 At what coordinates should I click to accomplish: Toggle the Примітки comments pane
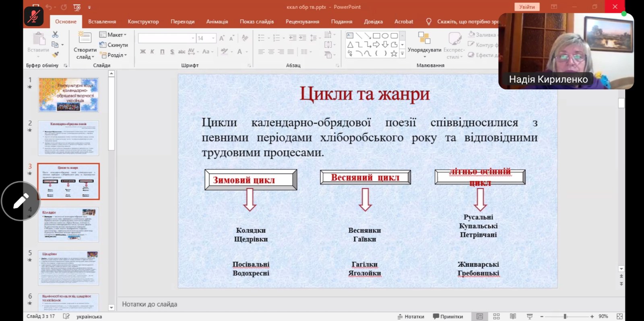tap(448, 317)
